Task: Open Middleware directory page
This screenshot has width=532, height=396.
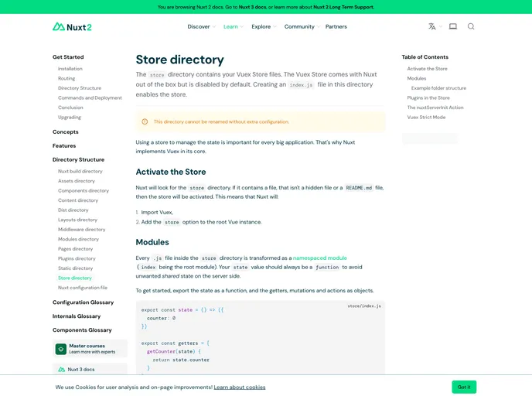Action: point(81,230)
